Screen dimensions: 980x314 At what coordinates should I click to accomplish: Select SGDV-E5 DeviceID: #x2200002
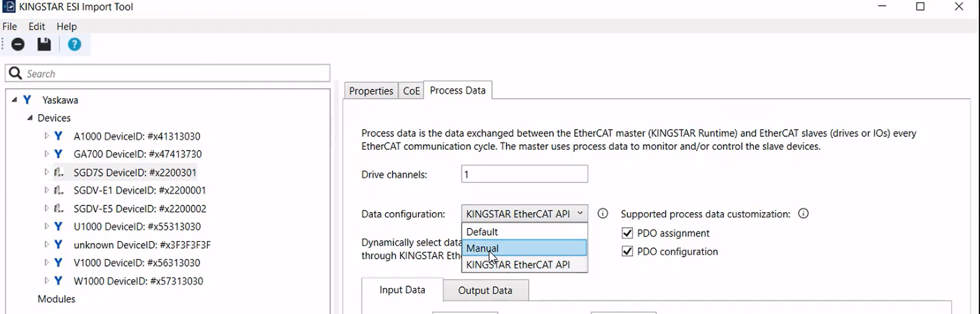point(140,209)
